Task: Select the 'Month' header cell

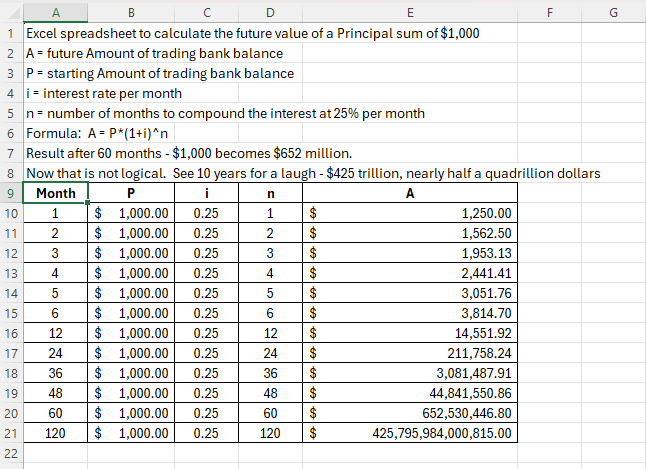Action: tap(56, 193)
